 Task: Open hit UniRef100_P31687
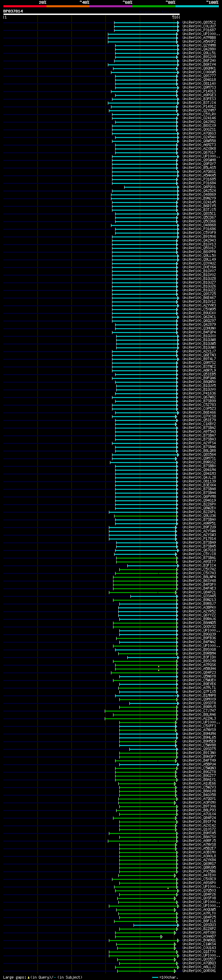tap(199, 30)
